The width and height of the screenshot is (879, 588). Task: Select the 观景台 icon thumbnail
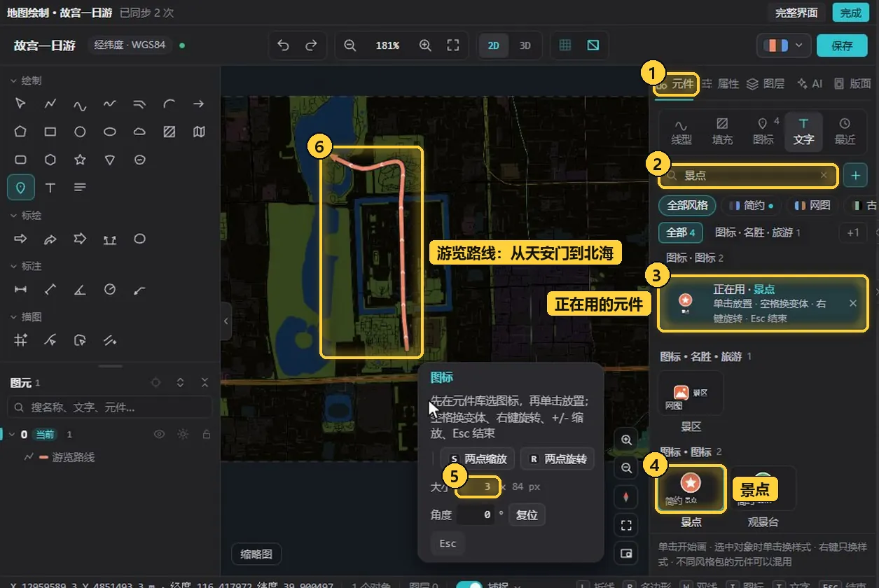tap(763, 489)
